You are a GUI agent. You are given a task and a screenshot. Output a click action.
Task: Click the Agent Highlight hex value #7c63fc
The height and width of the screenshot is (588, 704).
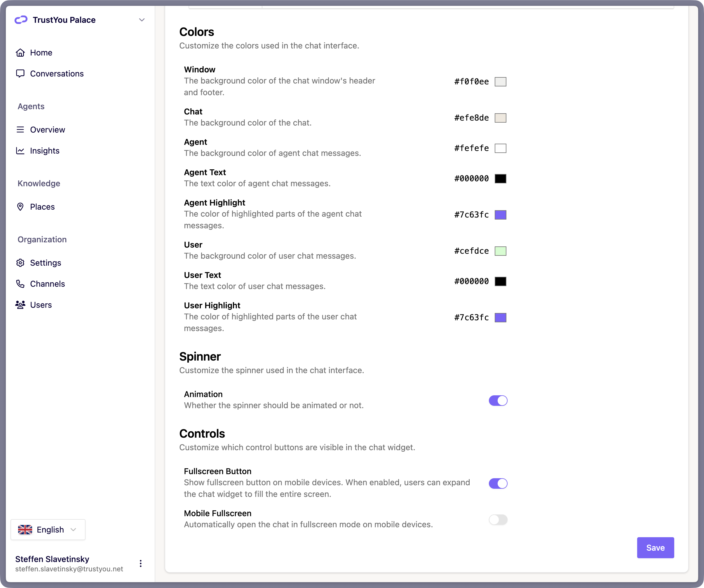click(471, 215)
